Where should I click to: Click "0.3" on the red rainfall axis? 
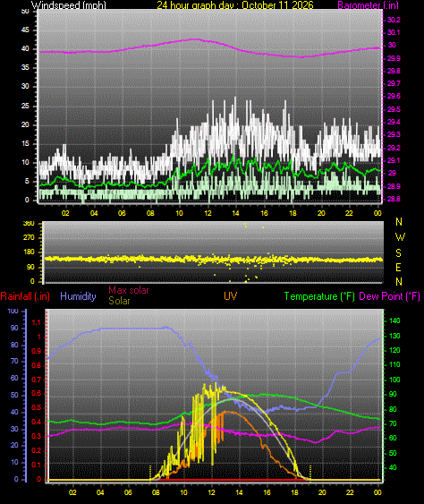click(x=37, y=436)
